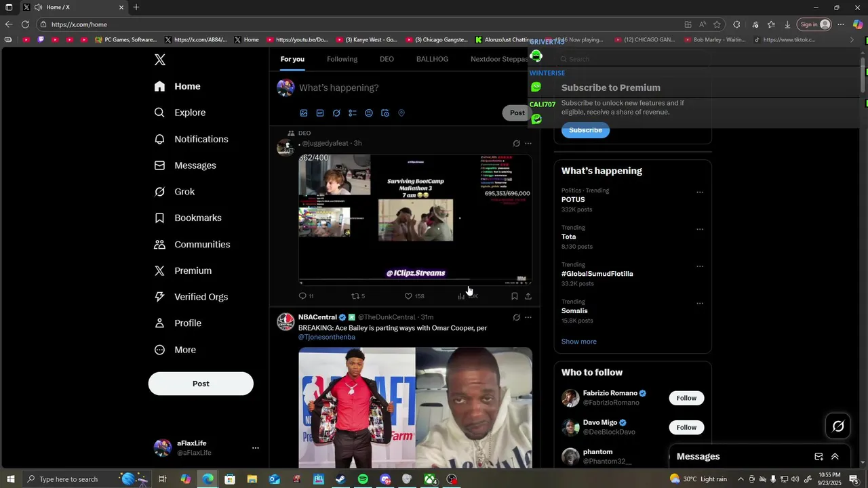The image size is (868, 488).
Task: Add this page to favorites star
Action: click(x=717, y=24)
